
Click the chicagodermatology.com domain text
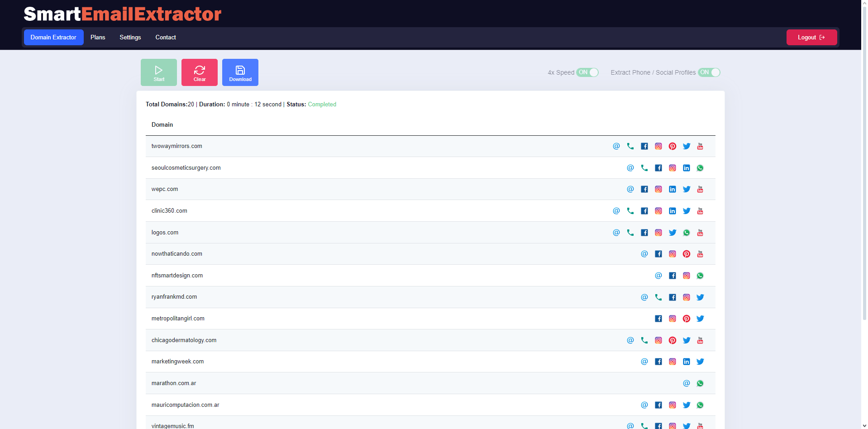point(184,340)
